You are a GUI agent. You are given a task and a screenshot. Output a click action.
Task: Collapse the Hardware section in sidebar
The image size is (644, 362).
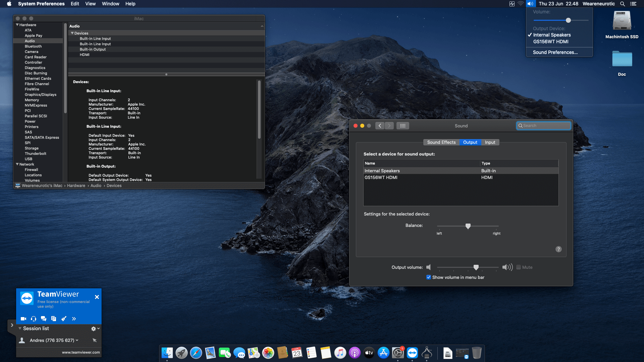click(x=17, y=25)
